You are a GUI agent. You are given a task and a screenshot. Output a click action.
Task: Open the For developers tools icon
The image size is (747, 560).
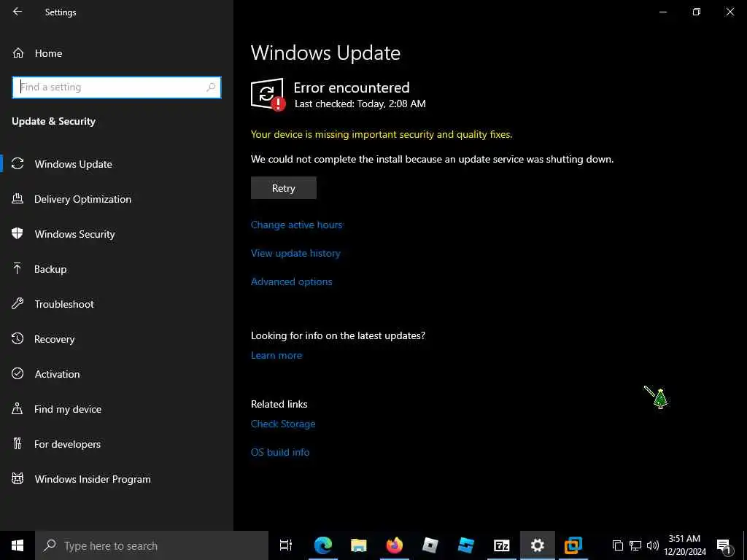click(x=18, y=444)
